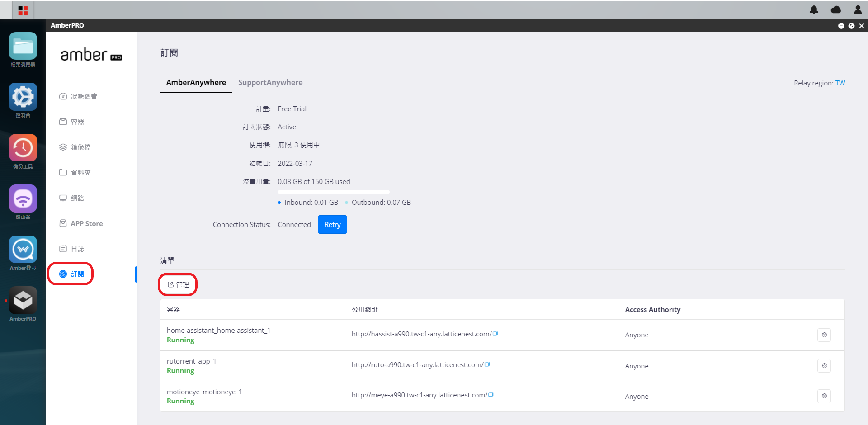Click Anyone access for motioneye_motioneye_1
Screen dimensions: 868x425
pos(637,397)
